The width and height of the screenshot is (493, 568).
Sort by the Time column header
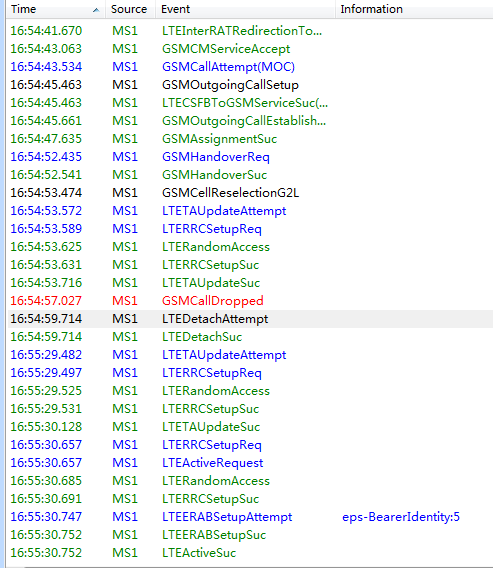[x=55, y=9]
